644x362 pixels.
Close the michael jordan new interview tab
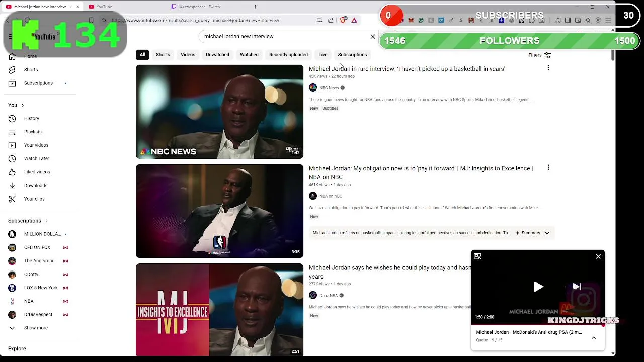[x=77, y=7]
